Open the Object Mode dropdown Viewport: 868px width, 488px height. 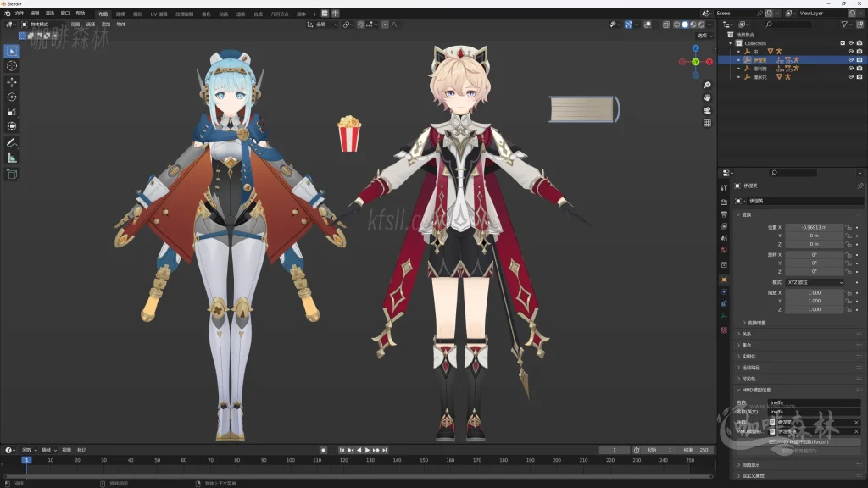tap(42, 25)
